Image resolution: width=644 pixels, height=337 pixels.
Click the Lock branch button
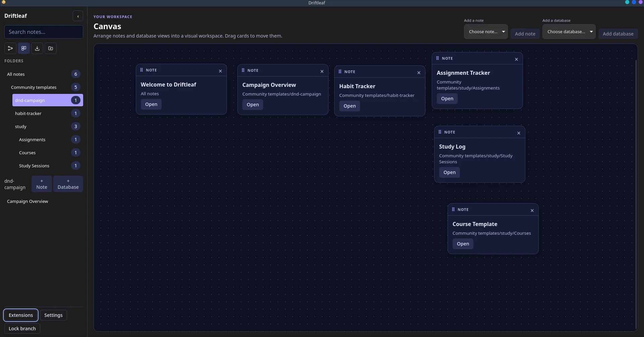click(x=22, y=329)
